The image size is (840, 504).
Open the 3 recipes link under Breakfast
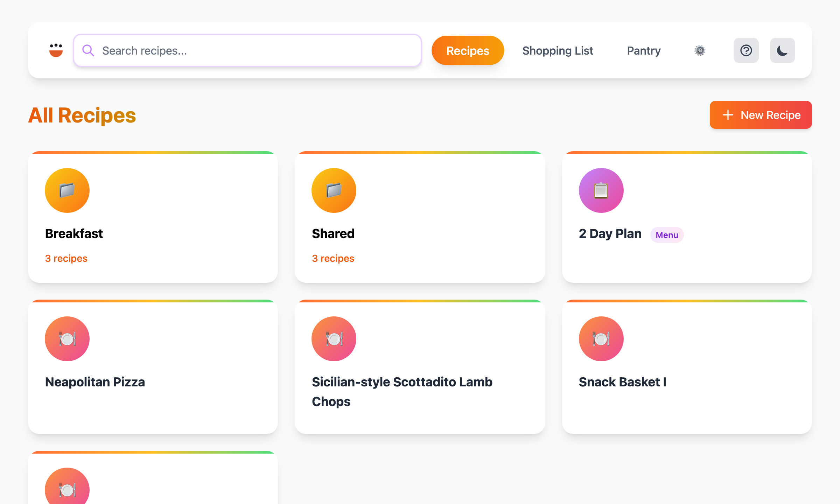pos(66,258)
